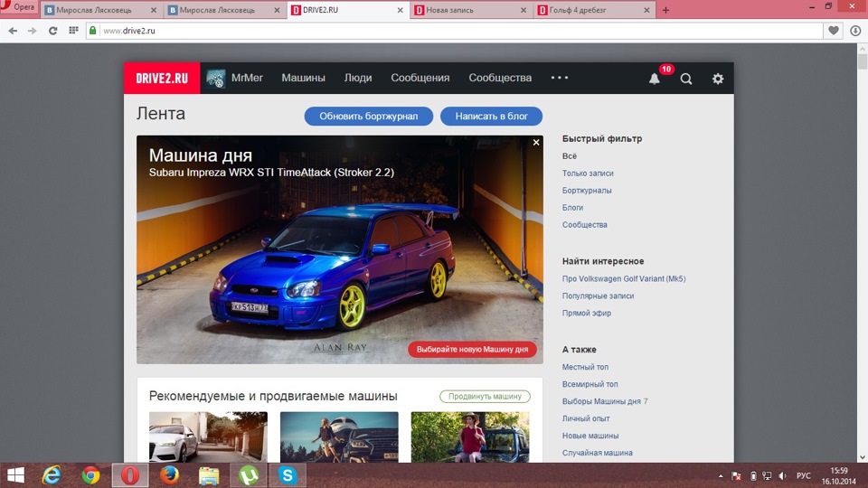Switch to first Мирослав Лясковець tab
This screenshot has width=868, height=488.
(x=101, y=10)
